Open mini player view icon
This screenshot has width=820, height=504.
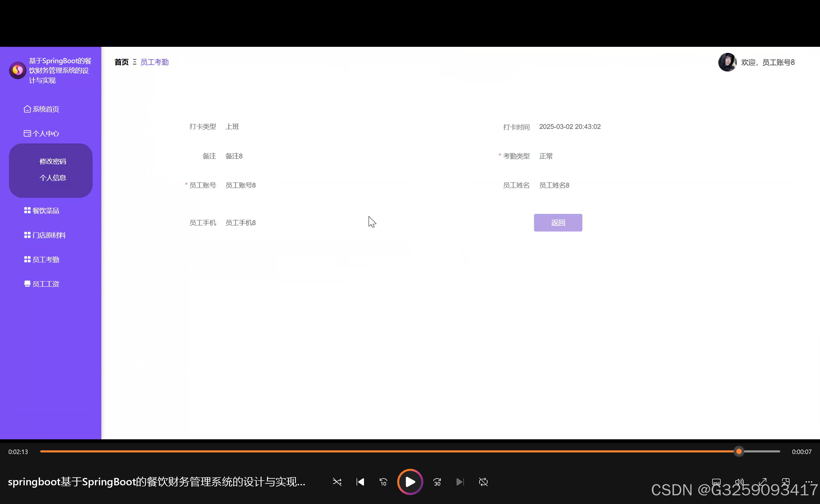(786, 482)
